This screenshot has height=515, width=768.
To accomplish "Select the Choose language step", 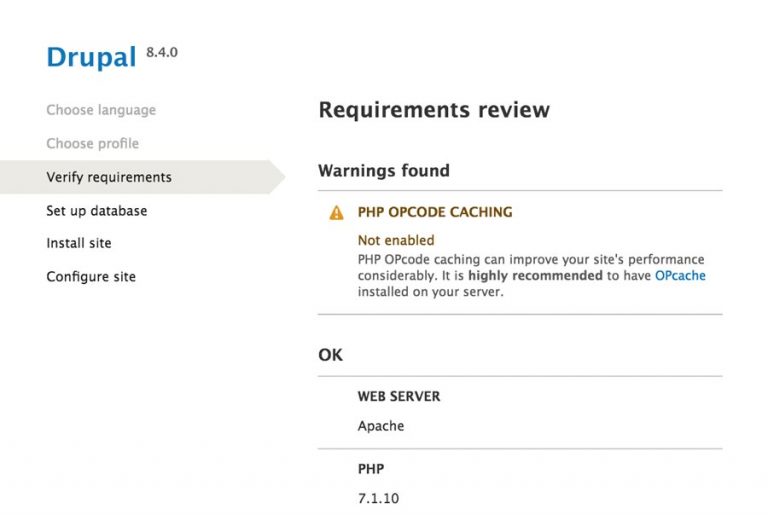I will point(101,110).
